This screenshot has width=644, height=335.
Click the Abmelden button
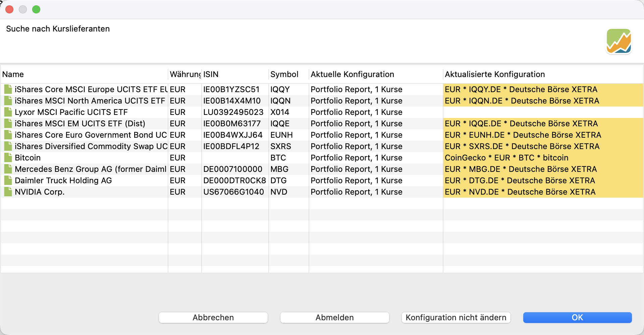334,317
